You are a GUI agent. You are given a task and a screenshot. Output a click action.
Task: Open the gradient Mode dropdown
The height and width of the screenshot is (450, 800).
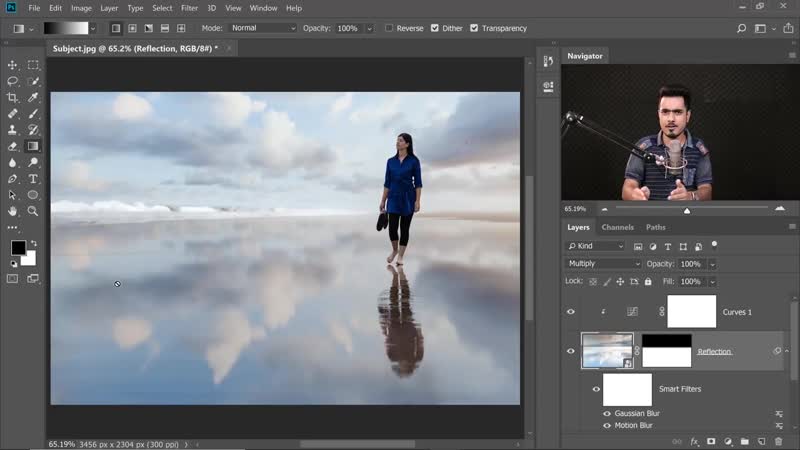[262, 28]
